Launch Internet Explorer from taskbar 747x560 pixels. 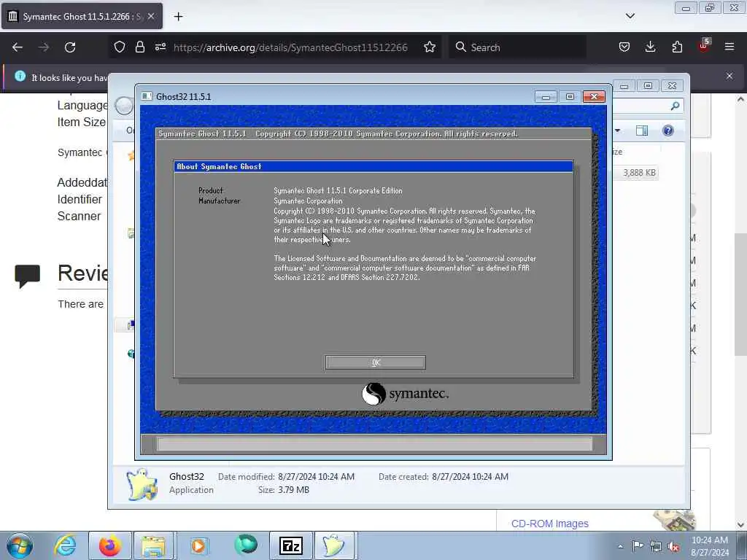(65, 545)
